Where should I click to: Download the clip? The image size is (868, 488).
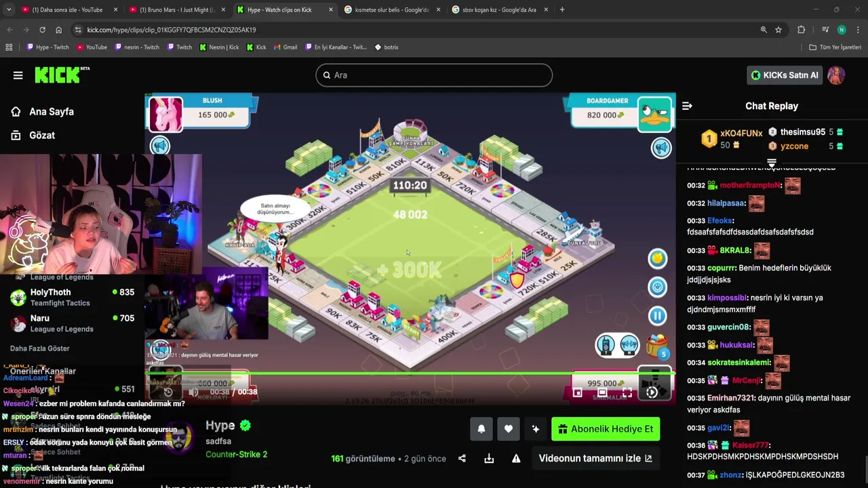click(489, 459)
